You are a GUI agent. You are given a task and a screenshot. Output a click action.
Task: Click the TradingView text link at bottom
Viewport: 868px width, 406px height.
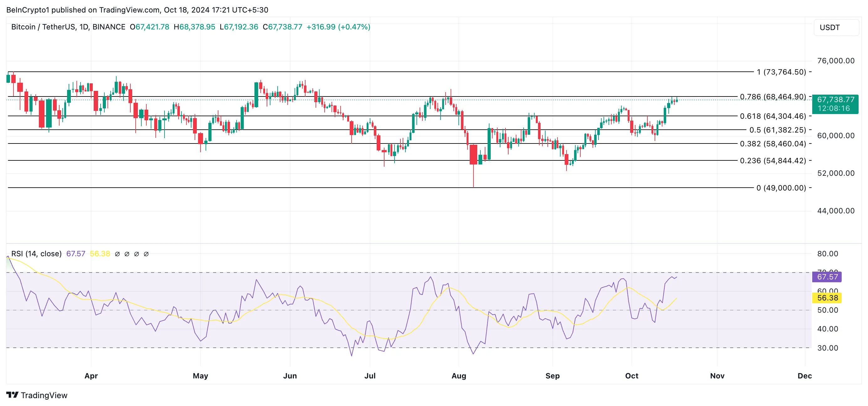tap(44, 395)
